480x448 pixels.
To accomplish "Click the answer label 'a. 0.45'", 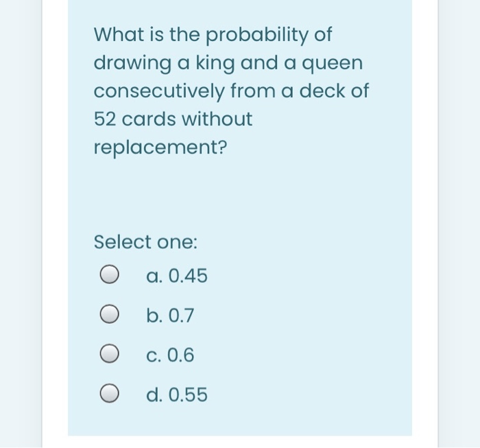I will click(177, 275).
